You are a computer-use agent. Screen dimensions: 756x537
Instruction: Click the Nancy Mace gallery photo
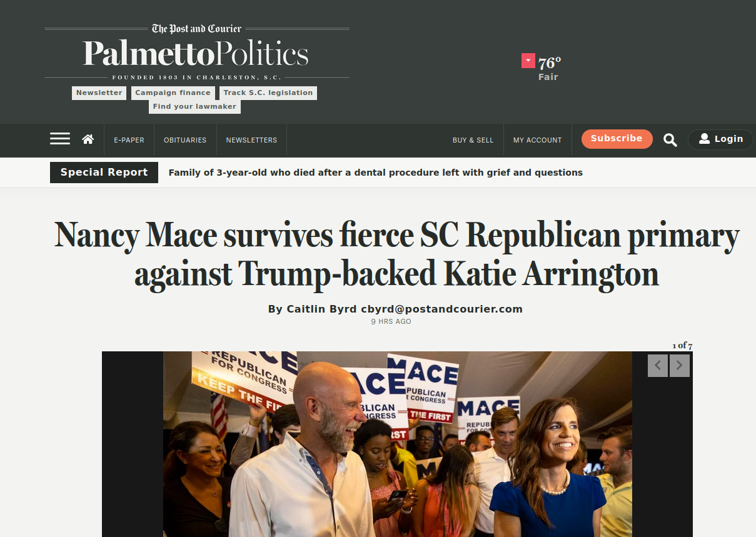click(398, 444)
